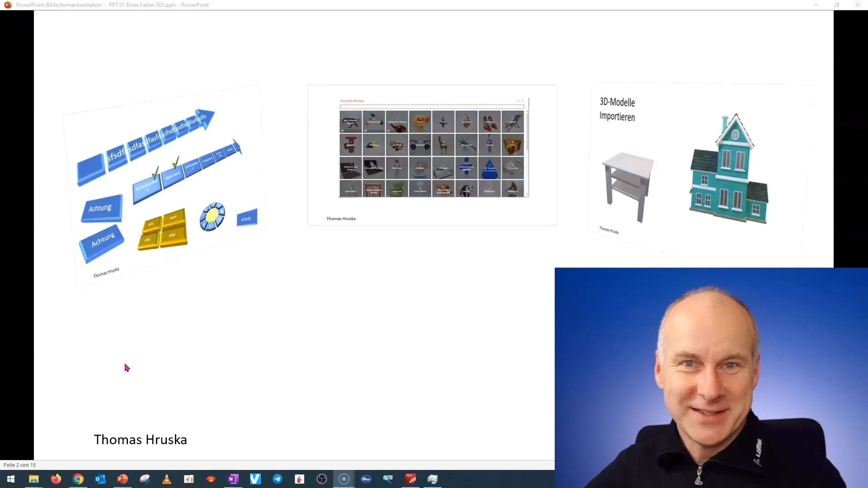Minimize the slideshow window
Viewport: 868px width, 488px height.
tap(816, 5)
